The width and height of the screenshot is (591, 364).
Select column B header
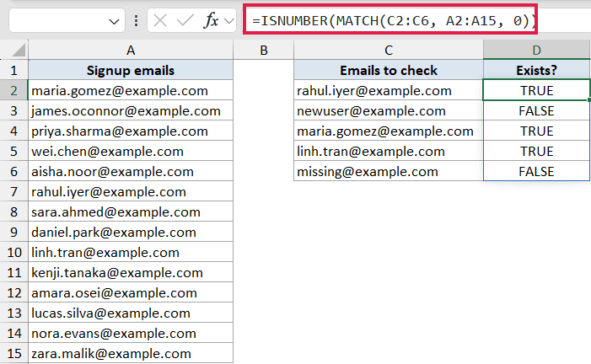pyautogui.click(x=263, y=50)
